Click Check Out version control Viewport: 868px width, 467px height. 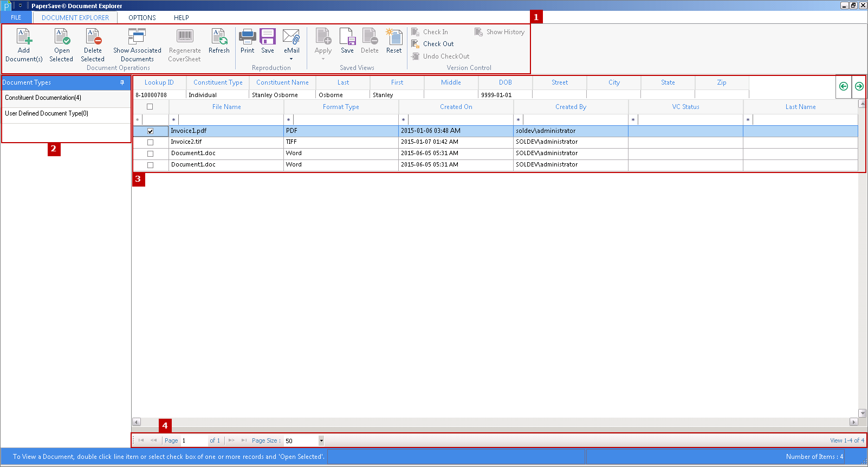(x=432, y=44)
